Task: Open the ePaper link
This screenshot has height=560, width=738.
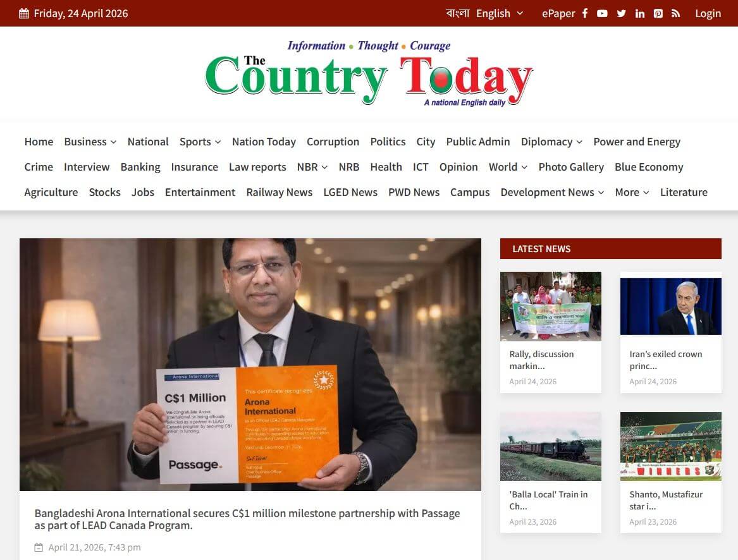Action: pyautogui.click(x=558, y=13)
